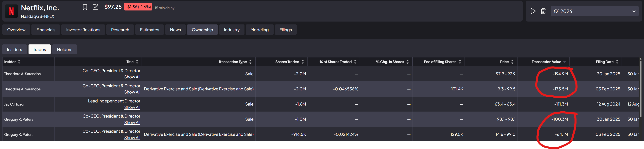Switch to the Industry tab
This screenshot has width=644, height=149.
(232, 30)
